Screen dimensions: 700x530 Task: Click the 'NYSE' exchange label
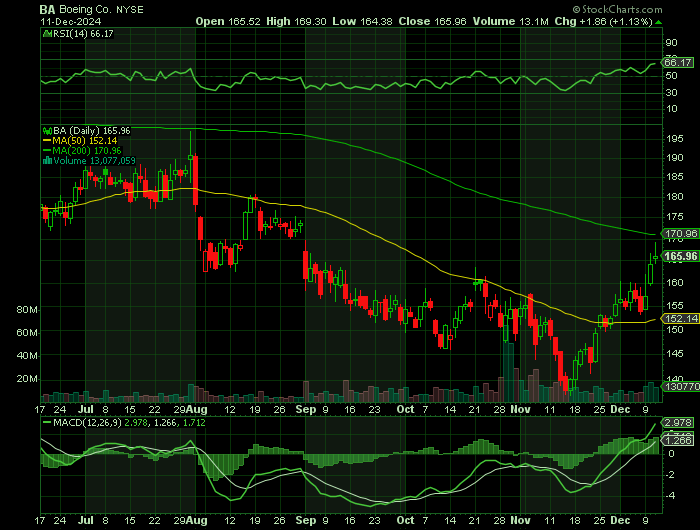click(129, 10)
